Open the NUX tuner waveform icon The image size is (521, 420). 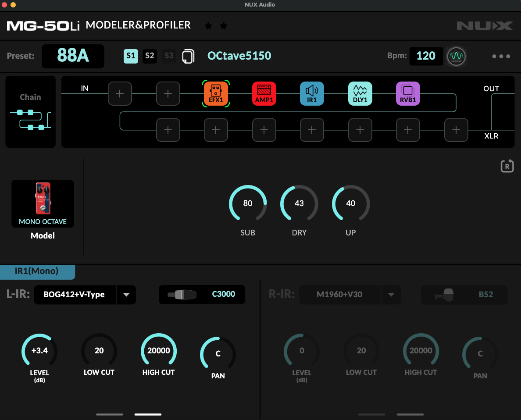456,56
